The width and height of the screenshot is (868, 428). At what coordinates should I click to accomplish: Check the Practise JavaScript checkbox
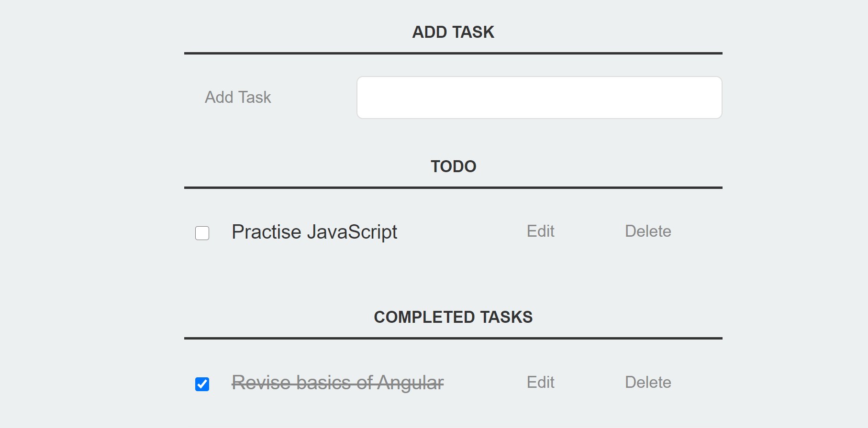coord(201,233)
